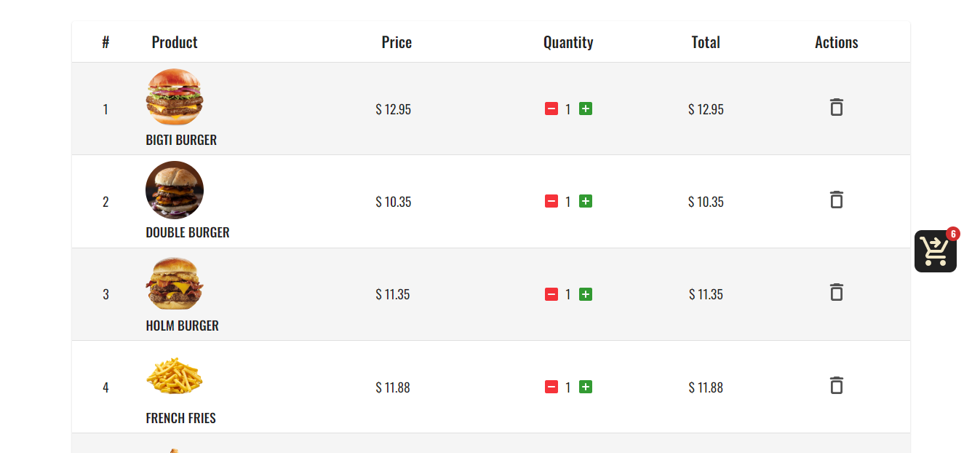Remove FRENCH FRIES using the trash icon
The width and height of the screenshot is (980, 453).
tap(836, 386)
